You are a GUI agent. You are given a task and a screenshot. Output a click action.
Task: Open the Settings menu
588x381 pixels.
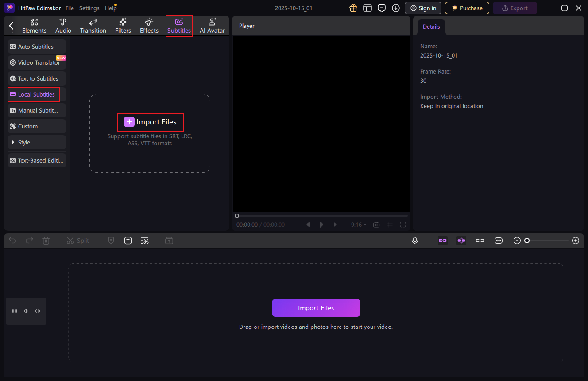(89, 8)
